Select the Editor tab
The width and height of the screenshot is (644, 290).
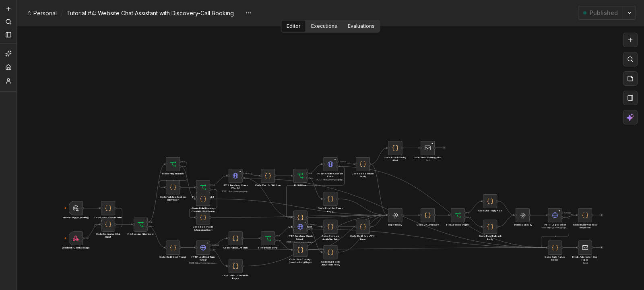[x=293, y=26]
